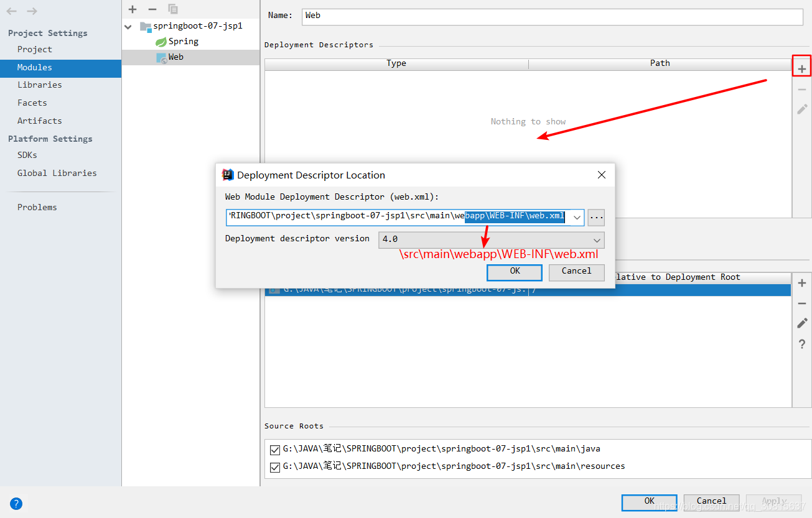Remove the selected web resource directory

(802, 303)
